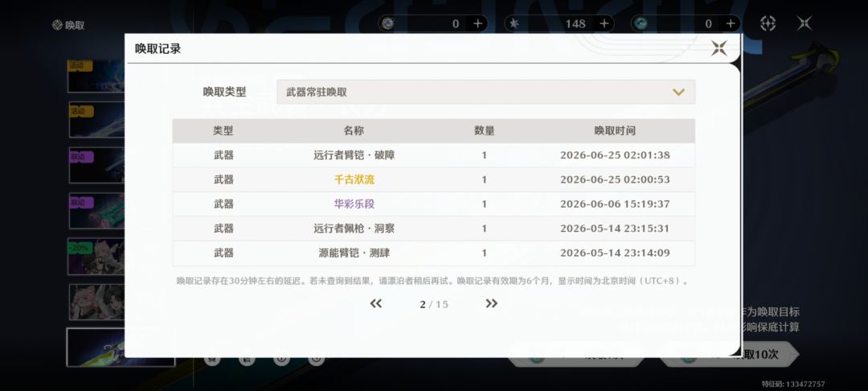This screenshot has width=868, height=391.
Task: Select the 源能臂铠·测肆 entry
Action: pos(354,253)
